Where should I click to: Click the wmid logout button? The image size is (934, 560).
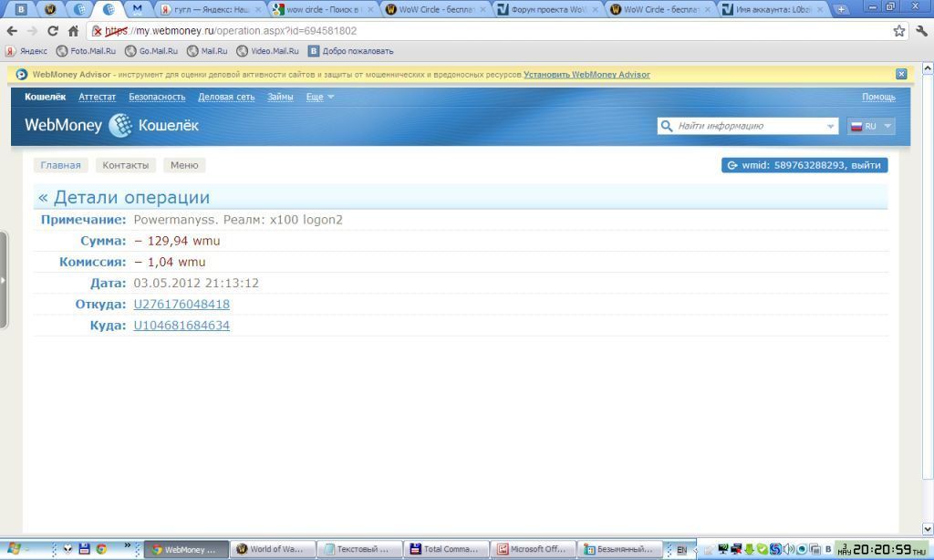coord(804,165)
